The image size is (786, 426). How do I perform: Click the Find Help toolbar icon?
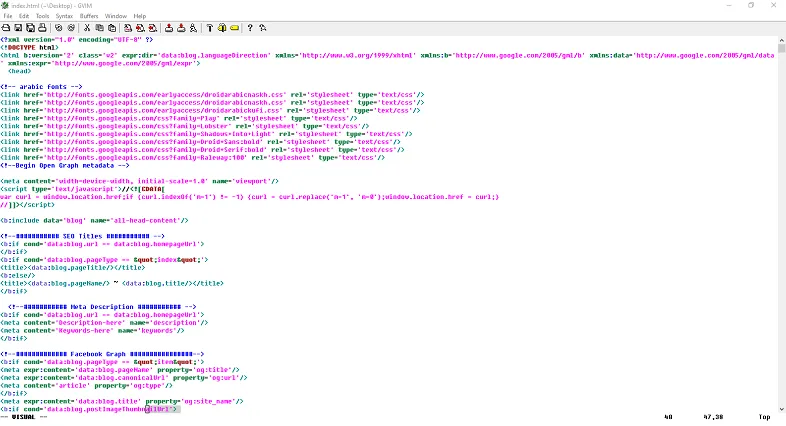coord(263,28)
